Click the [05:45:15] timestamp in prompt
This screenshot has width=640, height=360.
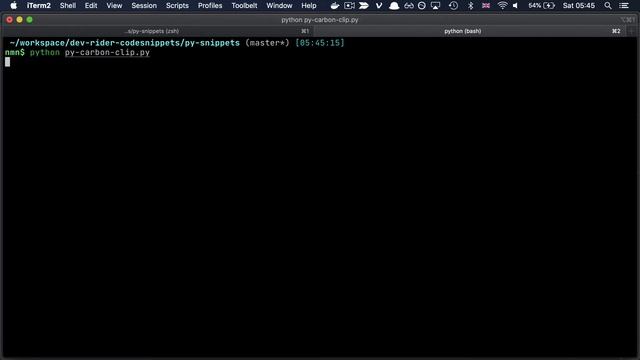[x=320, y=43]
